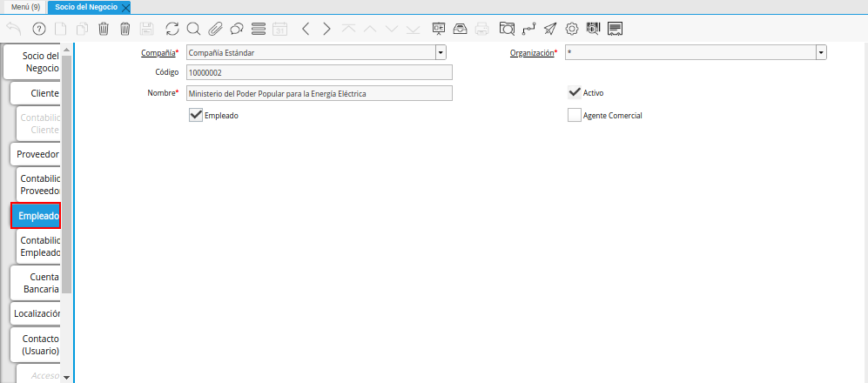Click the underlined Compañía label link
Screen dimensions: 868x383
point(159,53)
